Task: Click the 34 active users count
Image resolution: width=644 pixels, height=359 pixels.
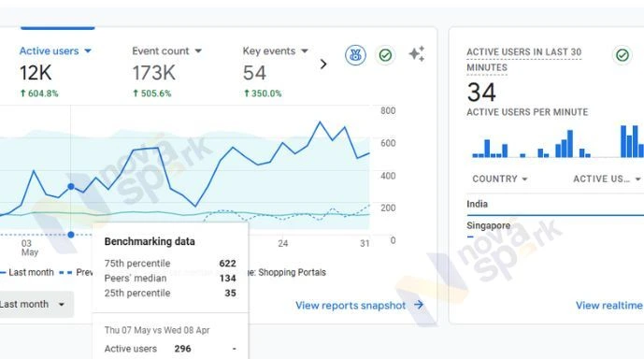Action: tap(481, 93)
